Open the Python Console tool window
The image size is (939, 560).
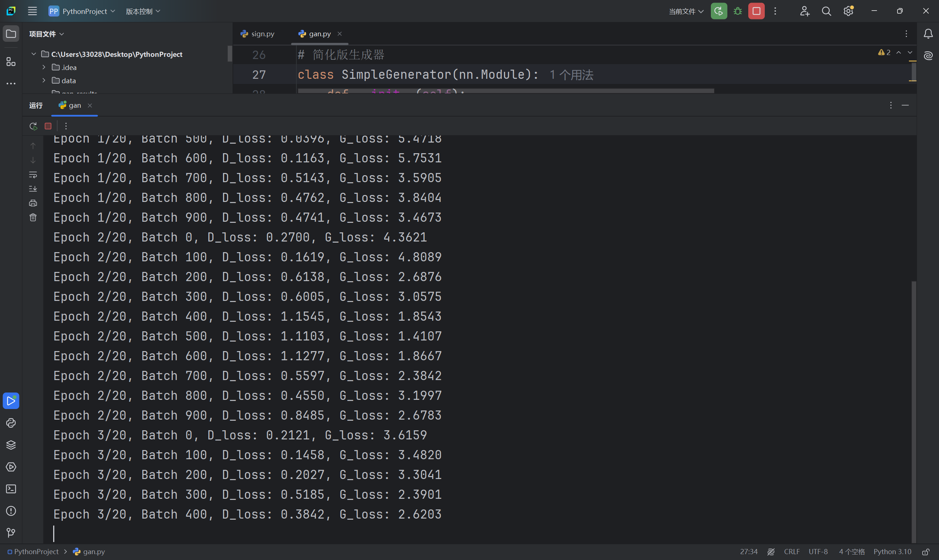coord(11,423)
